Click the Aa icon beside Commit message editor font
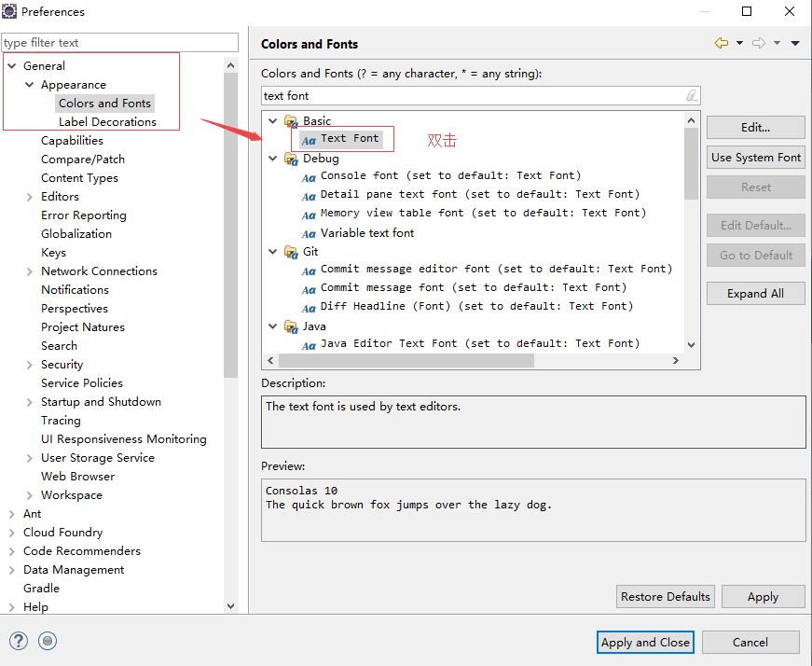The width and height of the screenshot is (812, 666). click(x=309, y=271)
